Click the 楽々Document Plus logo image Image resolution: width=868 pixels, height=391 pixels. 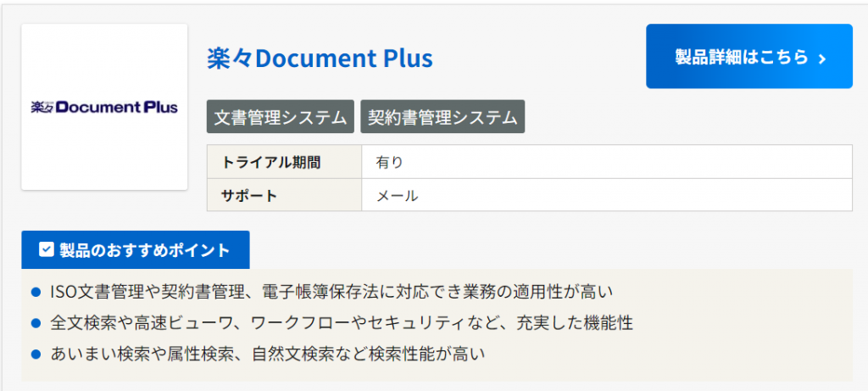[104, 107]
